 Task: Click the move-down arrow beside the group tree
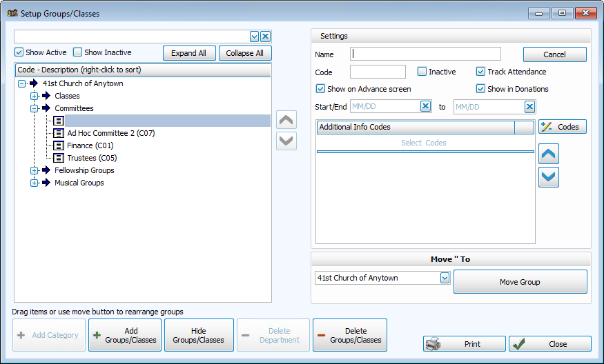[286, 141]
